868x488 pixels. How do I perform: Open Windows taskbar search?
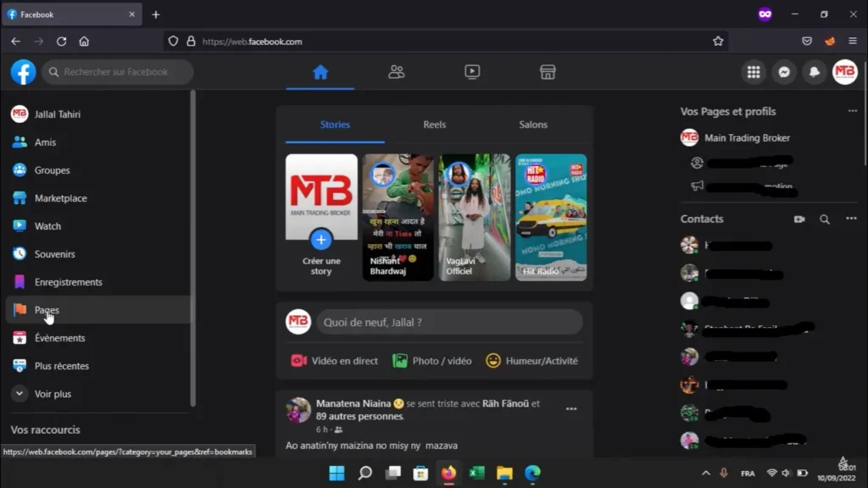(364, 473)
